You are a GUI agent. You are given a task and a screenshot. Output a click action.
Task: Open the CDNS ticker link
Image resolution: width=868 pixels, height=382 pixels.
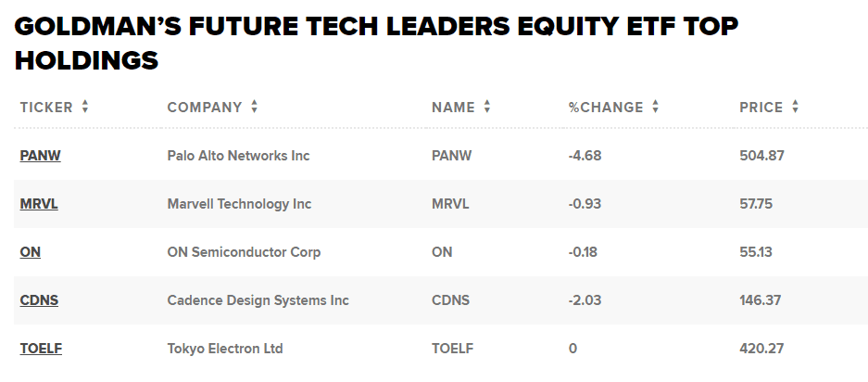coord(39,300)
